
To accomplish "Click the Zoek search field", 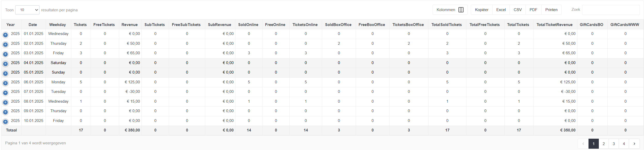I will (611, 10).
